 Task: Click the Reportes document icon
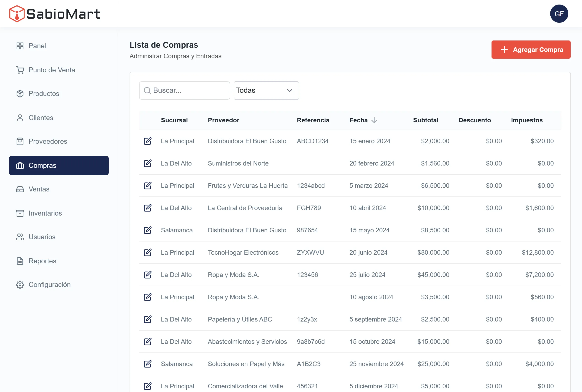coord(20,261)
